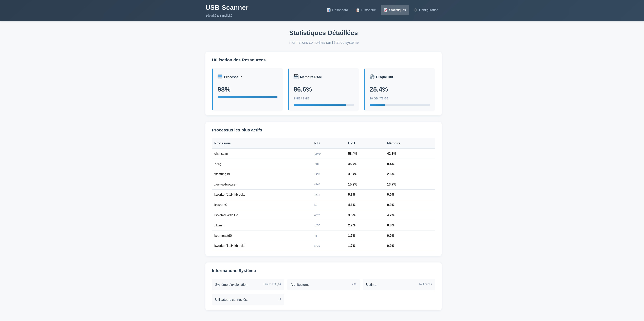Click the Disque Dur disc icon
This screenshot has width=644, height=321.
coord(372,77)
